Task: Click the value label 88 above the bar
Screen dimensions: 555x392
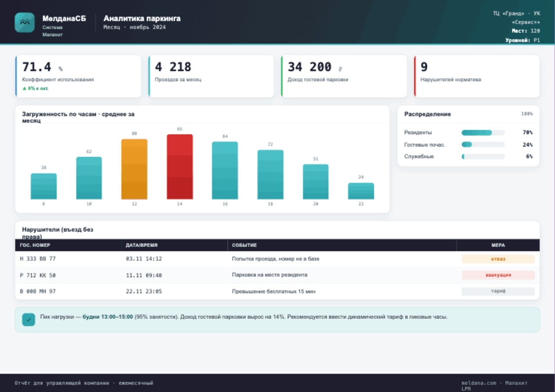Action: [134, 134]
